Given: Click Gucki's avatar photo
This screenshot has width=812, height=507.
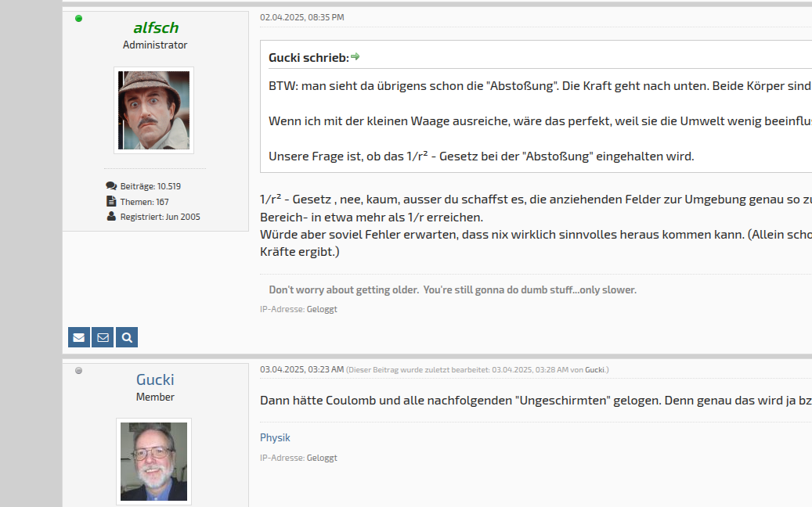Looking at the screenshot, I should point(154,462).
